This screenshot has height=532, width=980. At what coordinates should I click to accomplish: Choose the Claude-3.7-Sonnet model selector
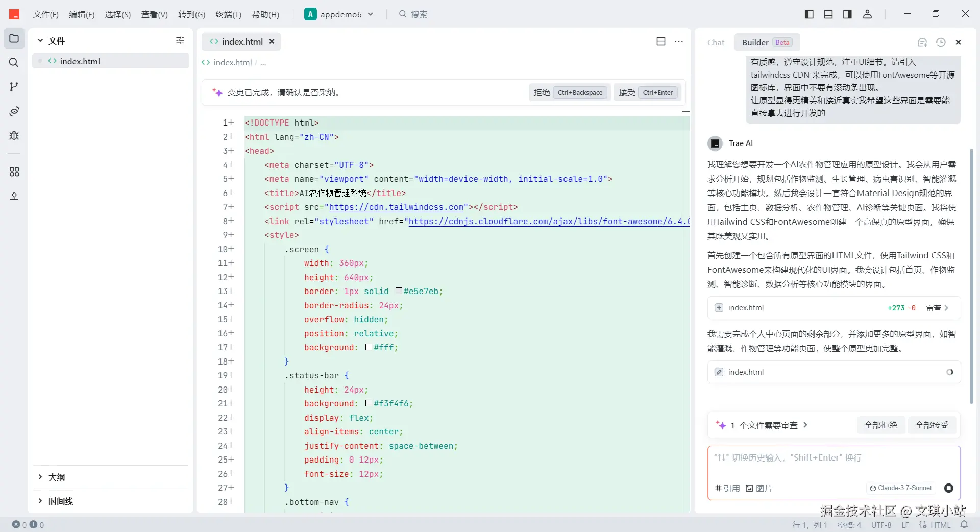point(901,488)
